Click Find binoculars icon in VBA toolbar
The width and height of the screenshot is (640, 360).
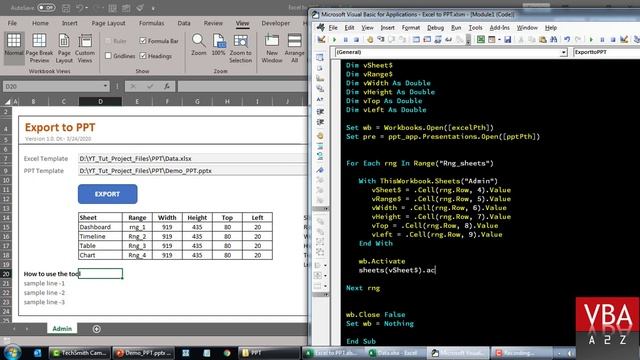point(553,40)
